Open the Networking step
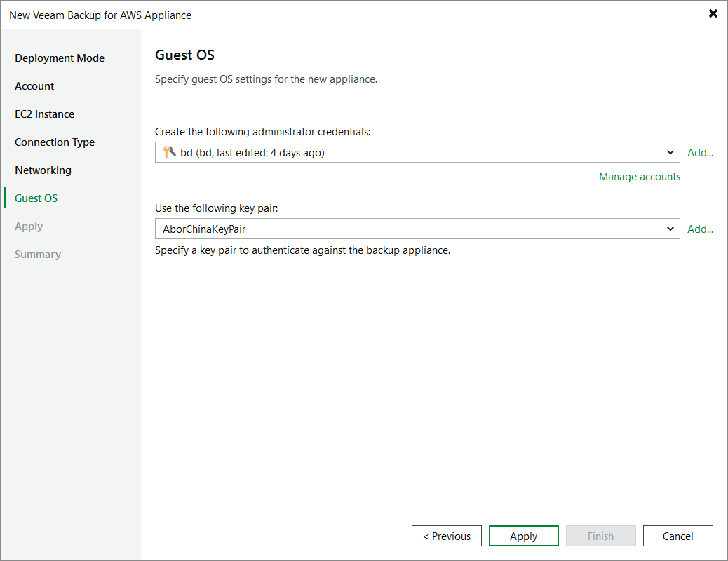The width and height of the screenshot is (728, 561). (x=43, y=170)
